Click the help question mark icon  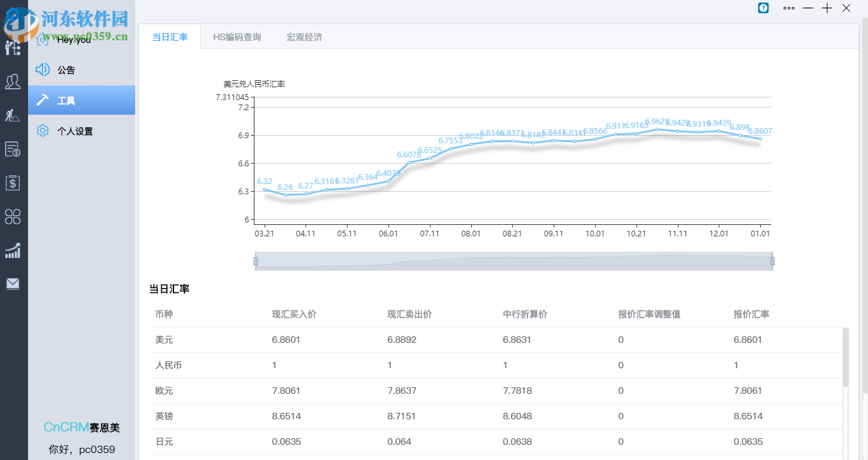763,8
